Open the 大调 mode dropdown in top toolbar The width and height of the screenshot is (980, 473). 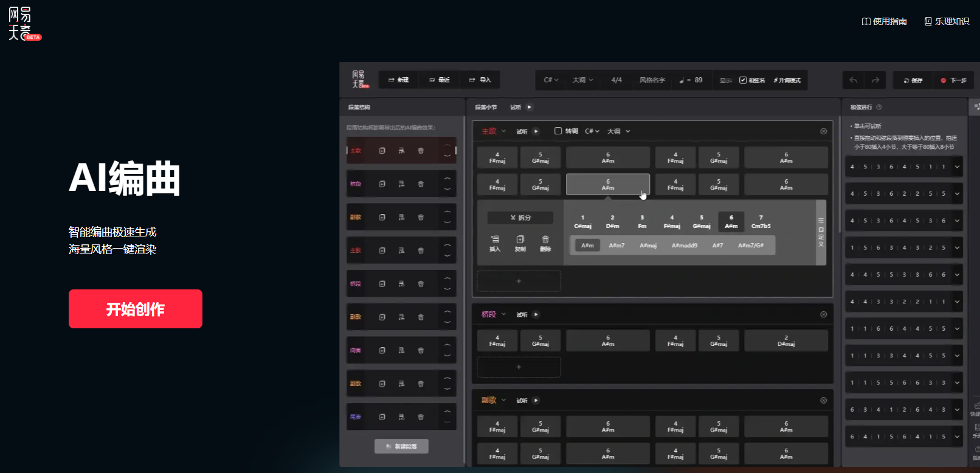tap(582, 80)
